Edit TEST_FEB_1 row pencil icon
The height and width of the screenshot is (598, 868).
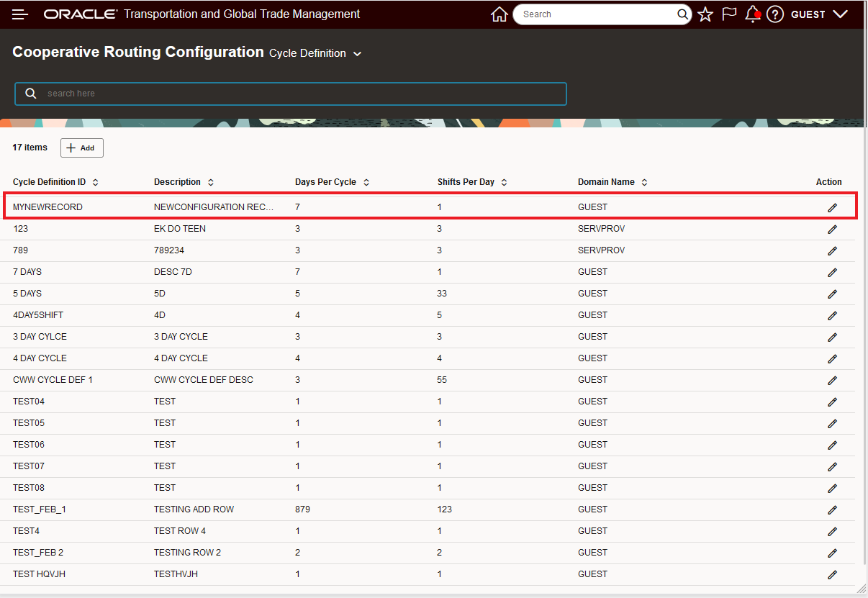(x=833, y=509)
